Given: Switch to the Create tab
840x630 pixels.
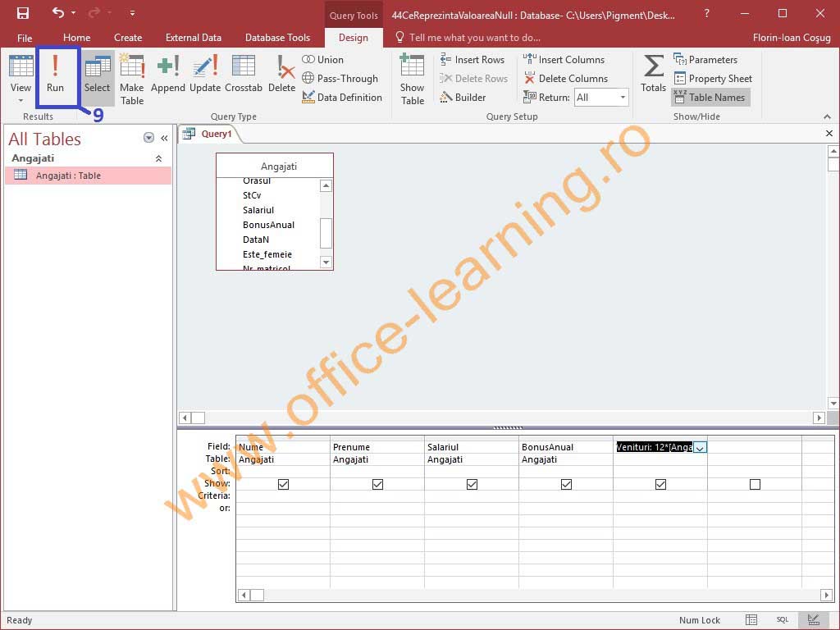Looking at the screenshot, I should pyautogui.click(x=128, y=38).
